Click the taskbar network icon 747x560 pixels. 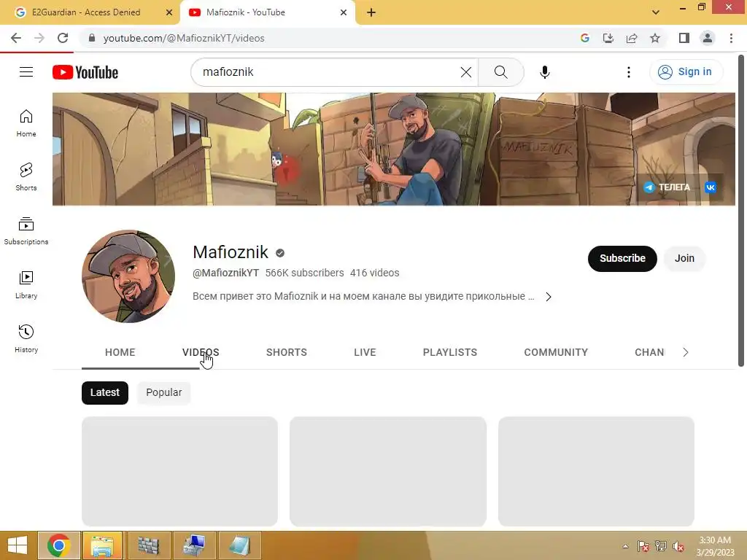click(661, 546)
